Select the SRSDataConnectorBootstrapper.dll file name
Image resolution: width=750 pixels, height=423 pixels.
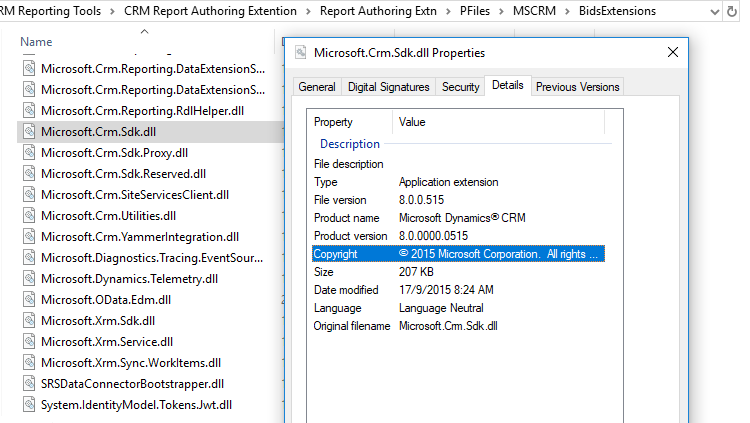click(132, 384)
